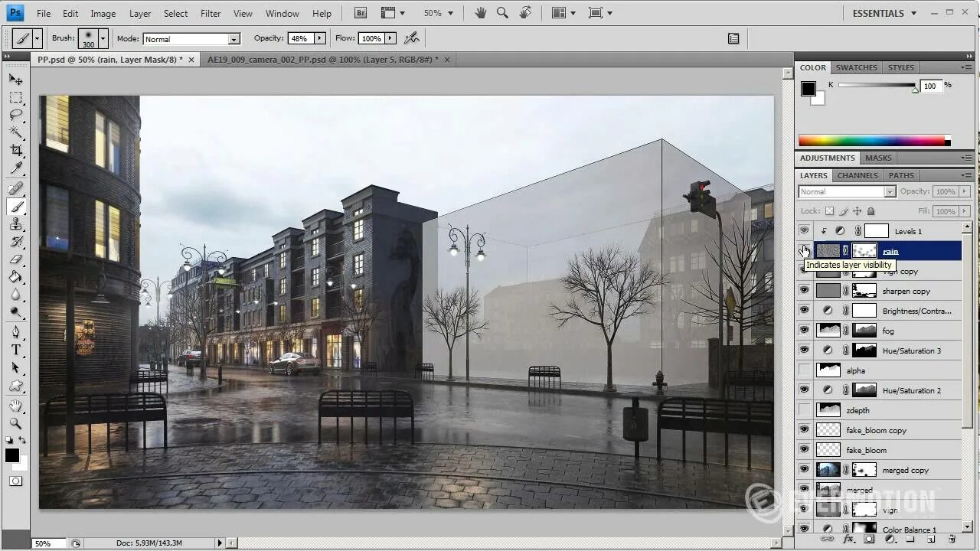Switch to AE19_009_camera_002_PP.psd document tab
This screenshot has height=551, width=980.
[323, 59]
